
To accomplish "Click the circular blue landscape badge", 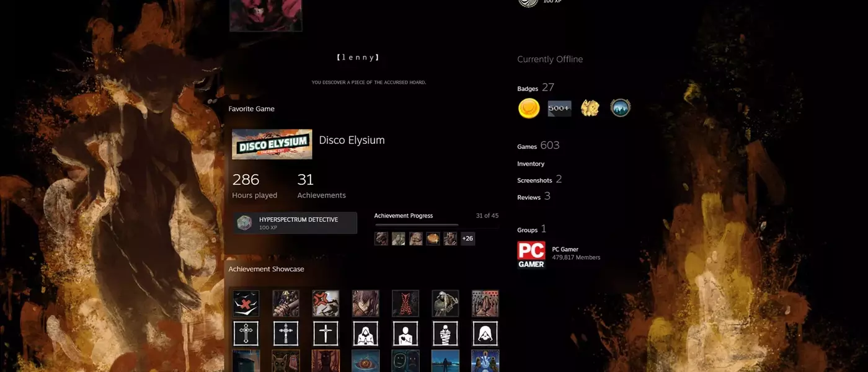I will 620,108.
